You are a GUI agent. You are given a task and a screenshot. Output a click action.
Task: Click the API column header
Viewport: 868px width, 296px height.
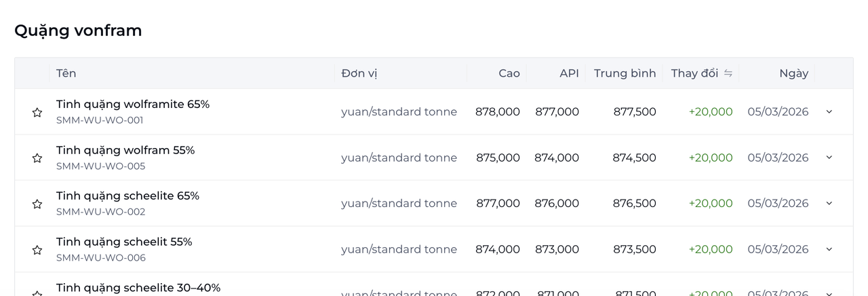point(569,73)
